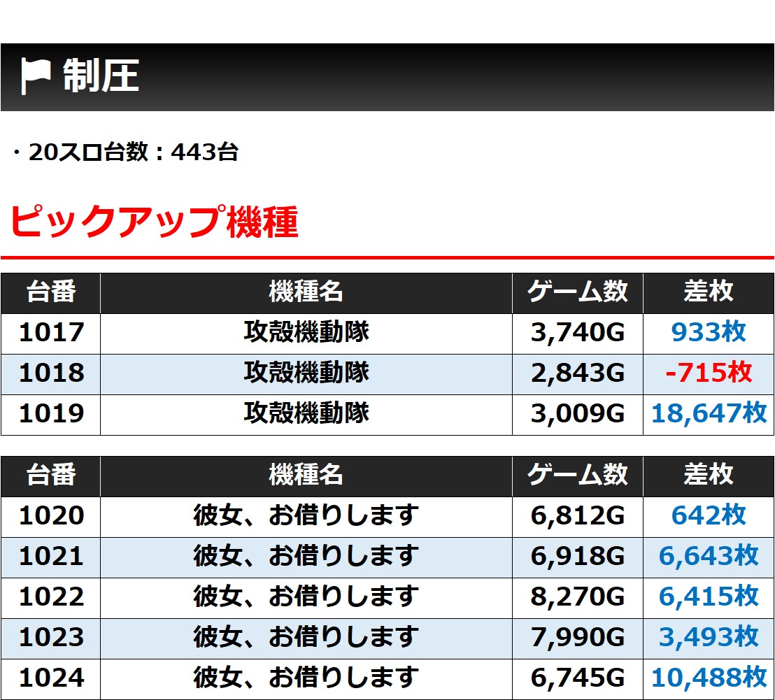
Task: Click 差枚 header in second table
Action: (x=709, y=475)
